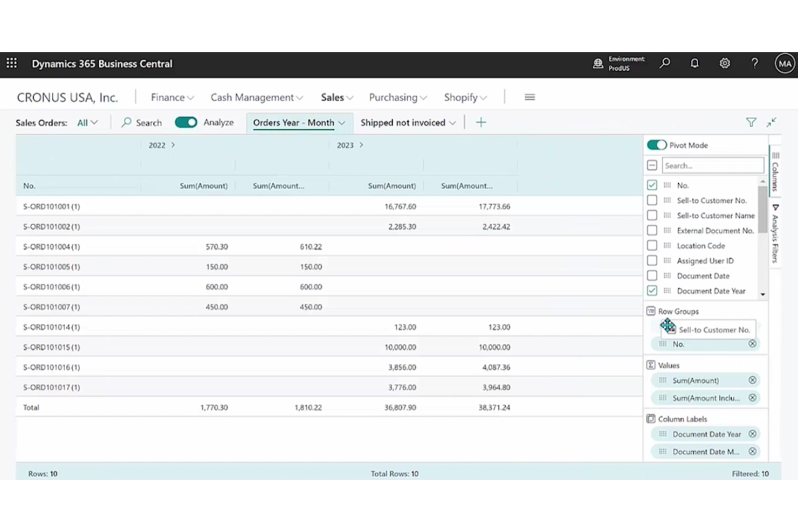
Task: Toggle the filter pane funnel icon
Action: [x=751, y=122]
